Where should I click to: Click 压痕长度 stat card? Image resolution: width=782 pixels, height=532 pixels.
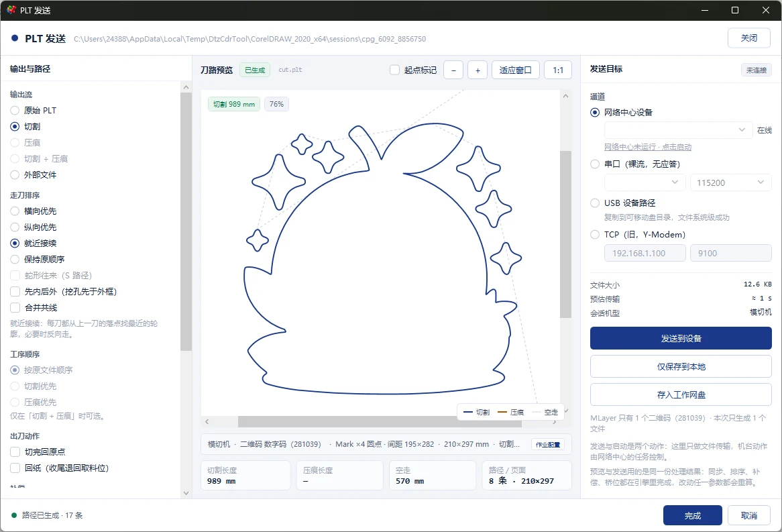(x=339, y=476)
